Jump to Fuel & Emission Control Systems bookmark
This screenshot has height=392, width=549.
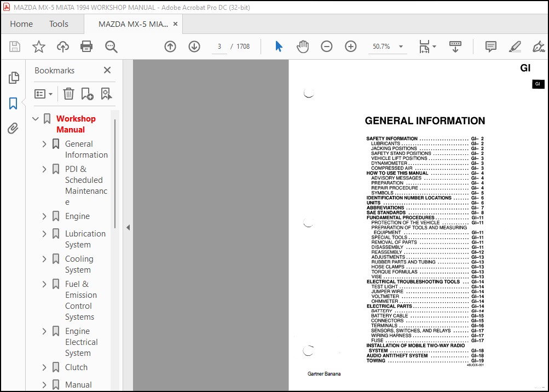tap(81, 300)
